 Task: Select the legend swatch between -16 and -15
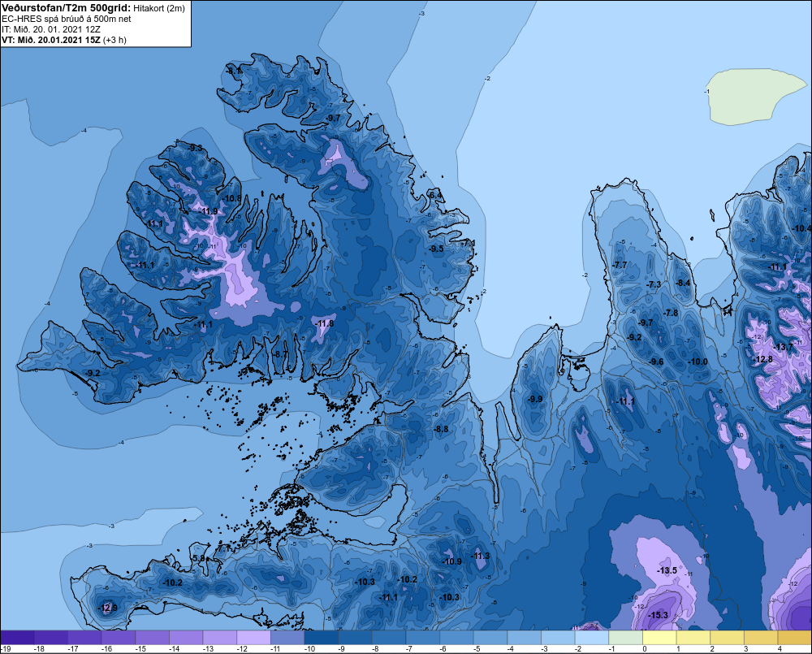tap(119, 637)
